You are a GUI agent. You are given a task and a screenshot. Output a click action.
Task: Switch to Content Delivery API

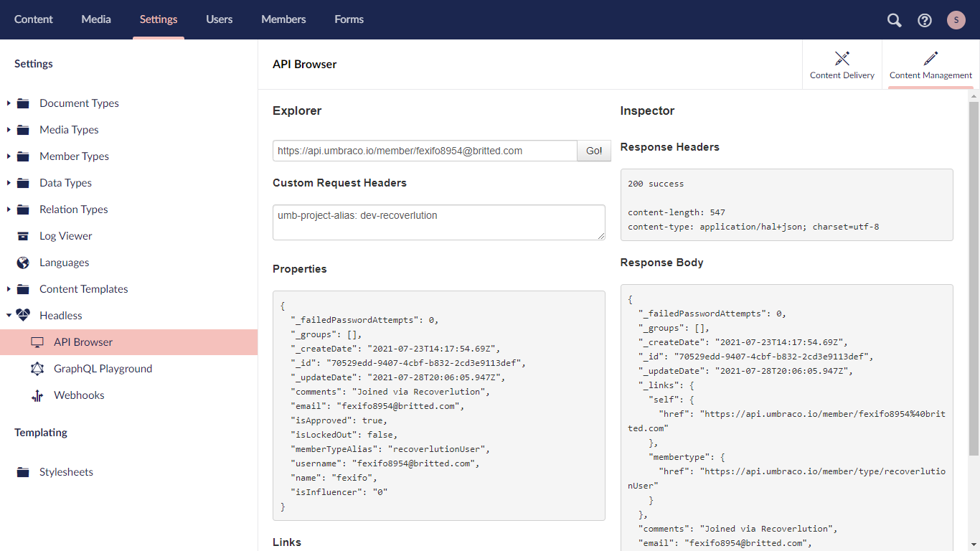[842, 65]
